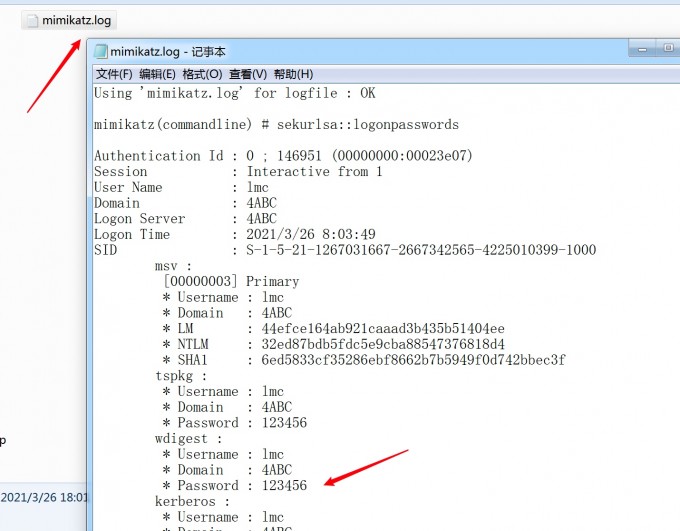
Task: Maximize the Notepad window
Action: point(668,48)
